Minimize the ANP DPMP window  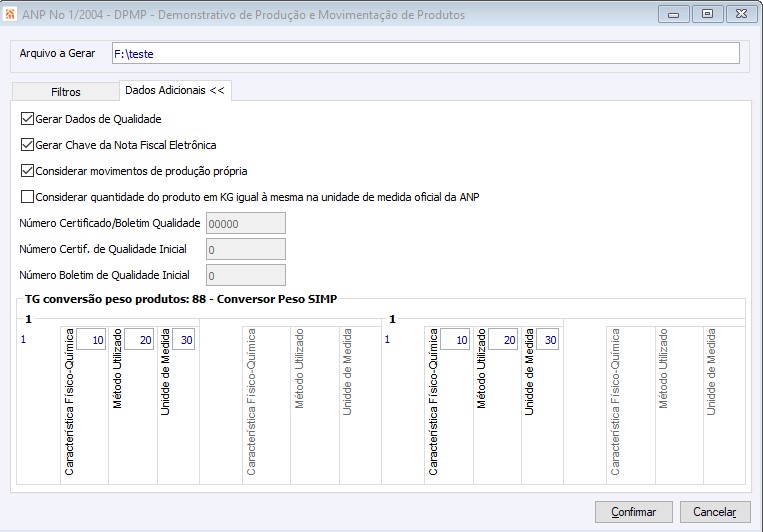pos(673,15)
